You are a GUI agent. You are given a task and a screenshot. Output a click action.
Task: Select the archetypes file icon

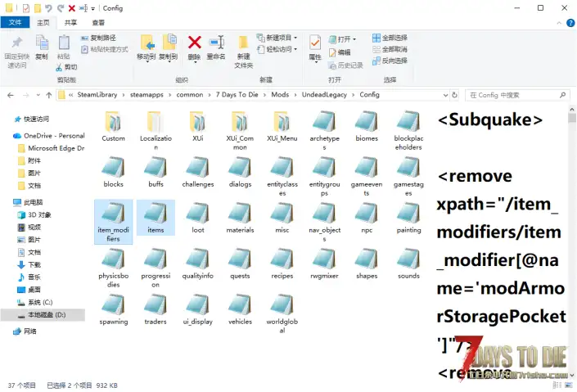(324, 122)
